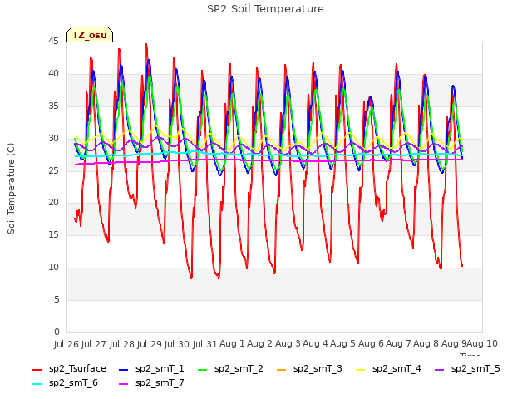The height and width of the screenshot is (399, 532).
Task: Click the purple sp2_smT_5 legend swatch
Action: click(440, 369)
